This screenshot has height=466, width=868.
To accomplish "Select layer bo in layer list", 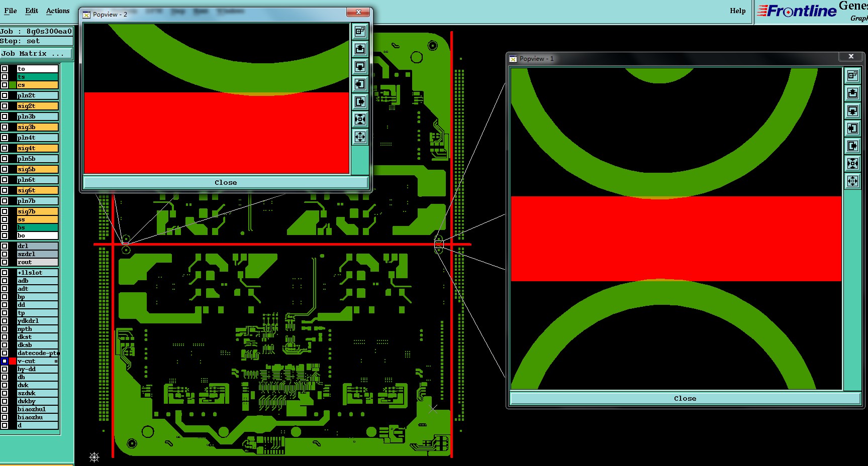I will point(38,236).
